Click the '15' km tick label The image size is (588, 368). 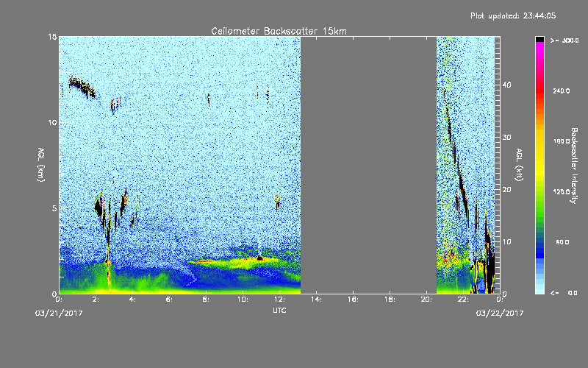52,37
